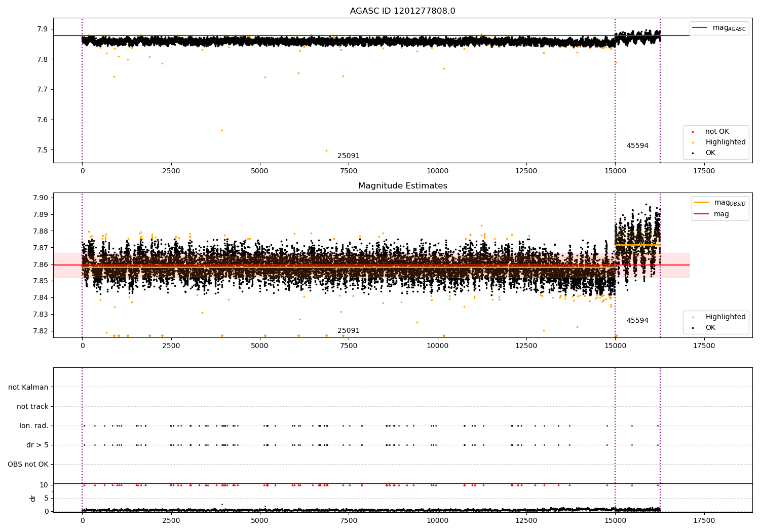Click 'not OK' legend label text
The width and height of the screenshot is (760, 532).
pyautogui.click(x=717, y=132)
